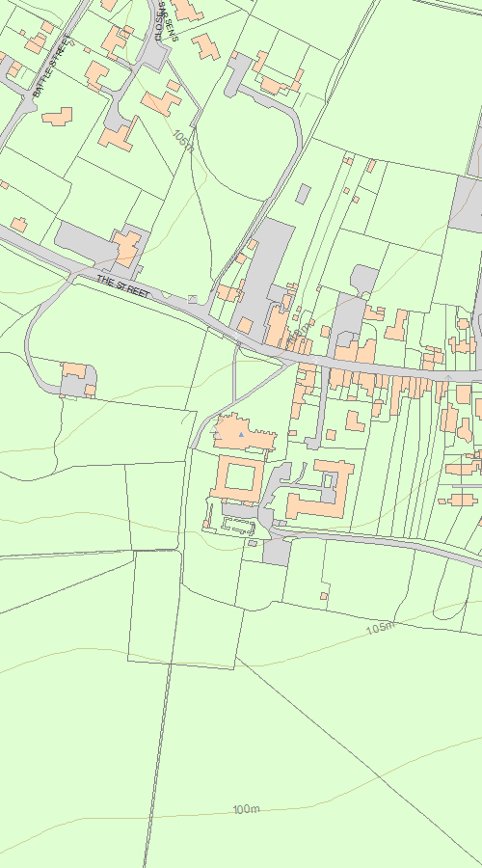Select the standalone building left of Battle Street junction
This screenshot has width=482, height=868.
(58, 117)
